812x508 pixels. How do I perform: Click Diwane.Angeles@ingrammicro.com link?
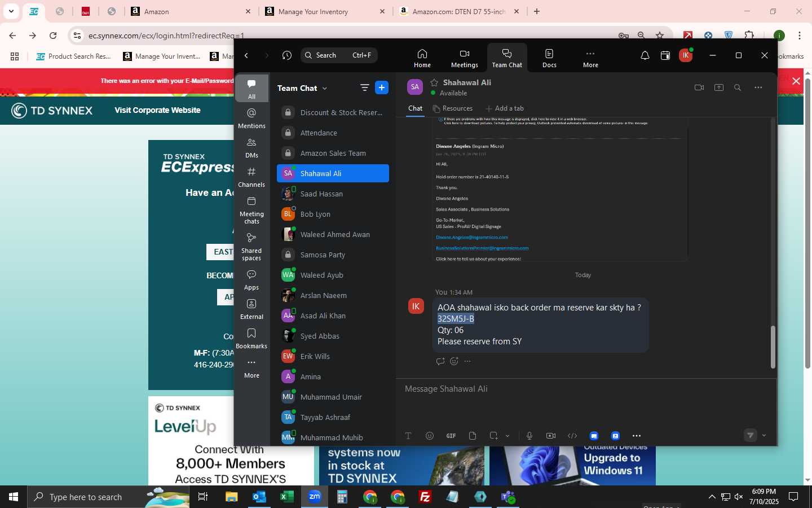[x=471, y=237]
